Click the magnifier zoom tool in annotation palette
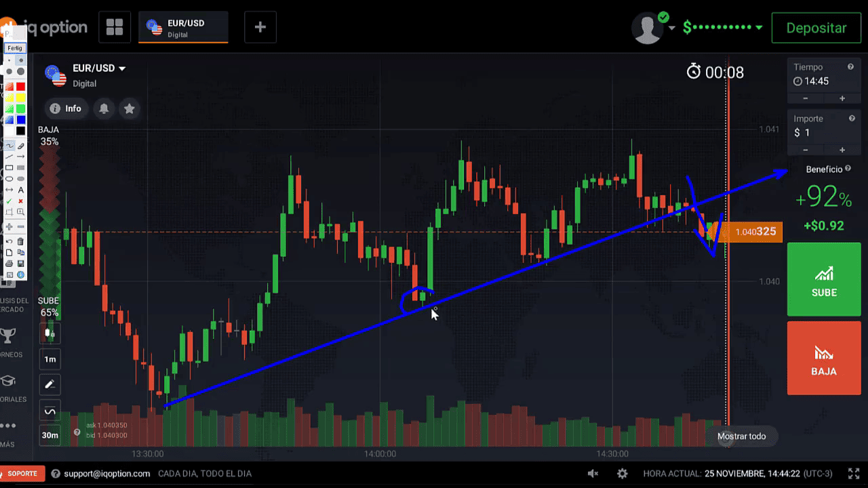 click(x=21, y=212)
